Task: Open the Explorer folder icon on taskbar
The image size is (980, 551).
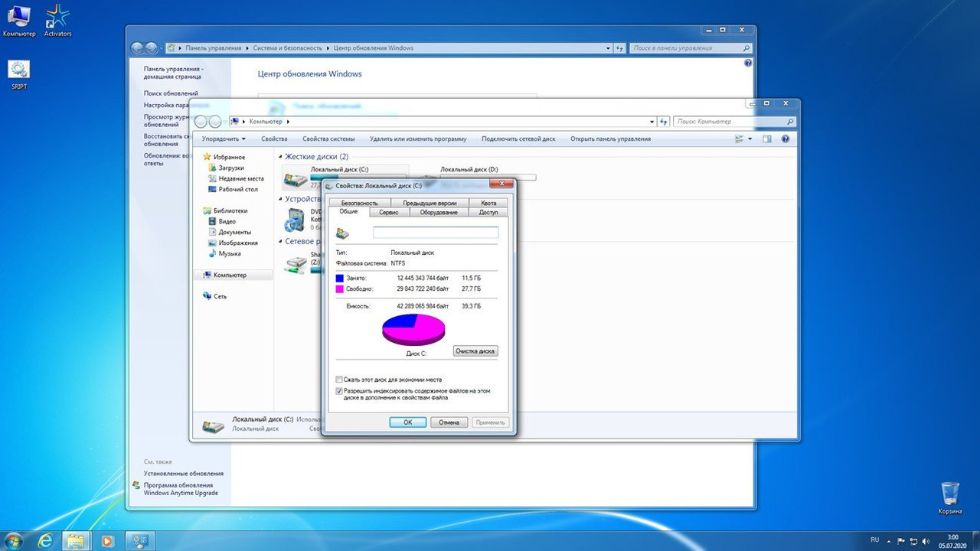Action: [x=75, y=541]
